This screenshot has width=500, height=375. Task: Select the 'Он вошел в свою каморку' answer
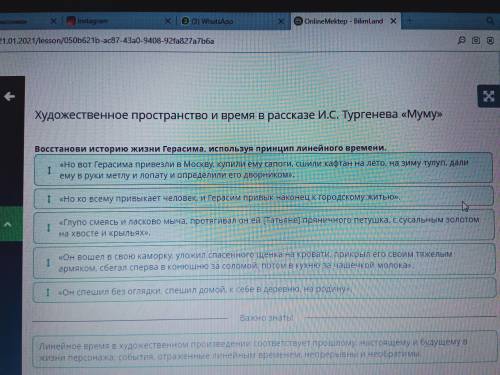tap(264, 261)
